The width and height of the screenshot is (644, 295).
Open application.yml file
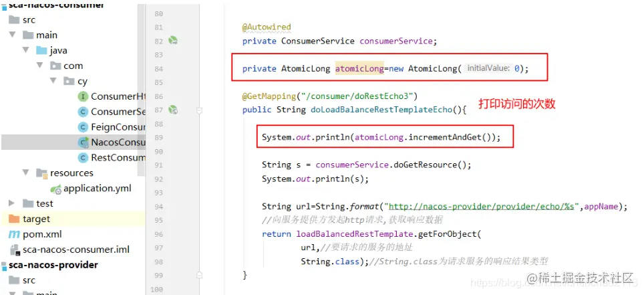pyautogui.click(x=98, y=188)
